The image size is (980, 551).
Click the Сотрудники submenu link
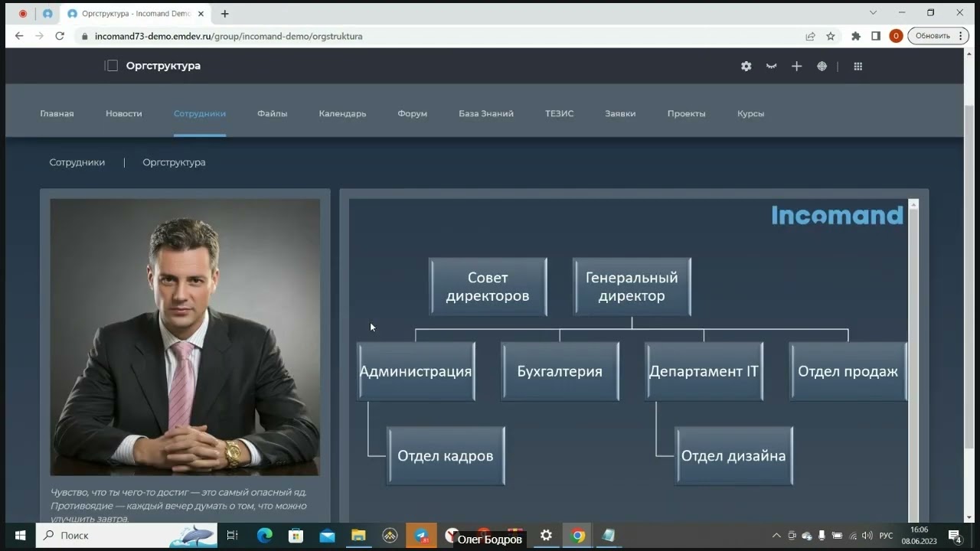pyautogui.click(x=77, y=162)
